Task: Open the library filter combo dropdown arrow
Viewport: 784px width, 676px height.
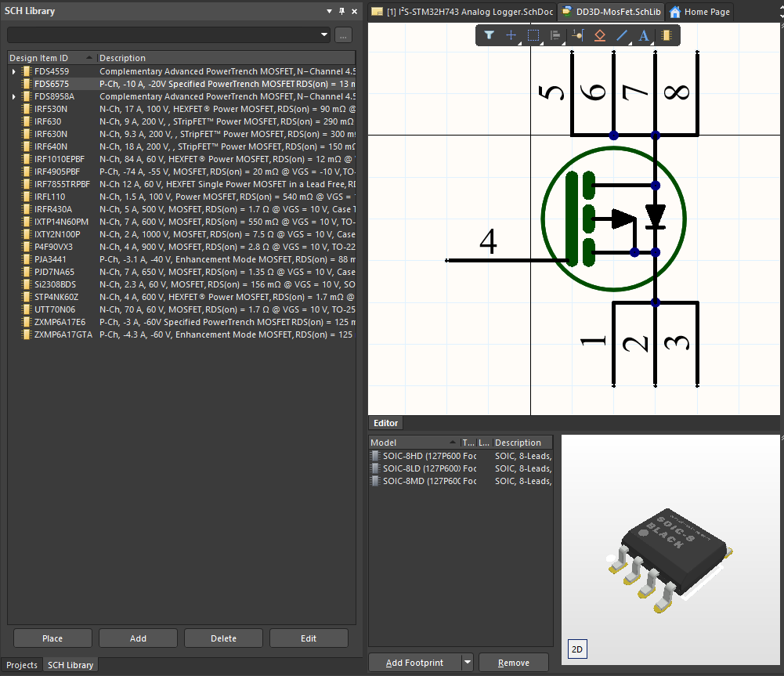Action: (x=324, y=34)
